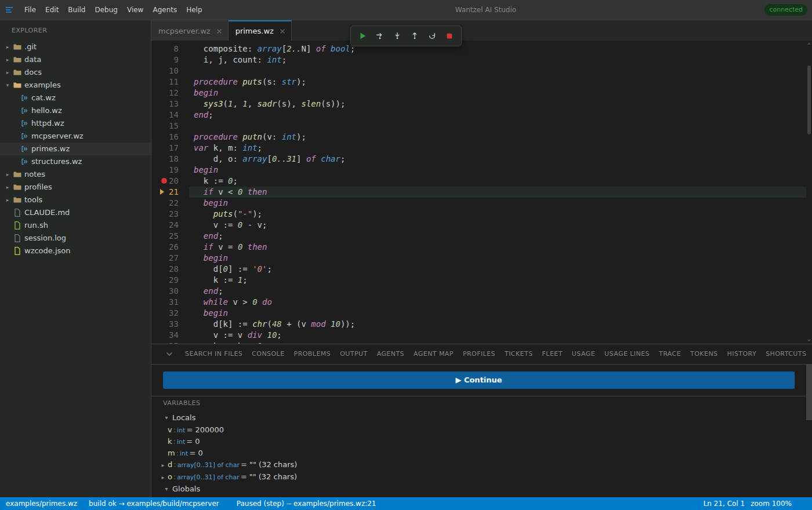This screenshot has height=510, width=812.
Task: Expand the docs folder
Action: 8,72
